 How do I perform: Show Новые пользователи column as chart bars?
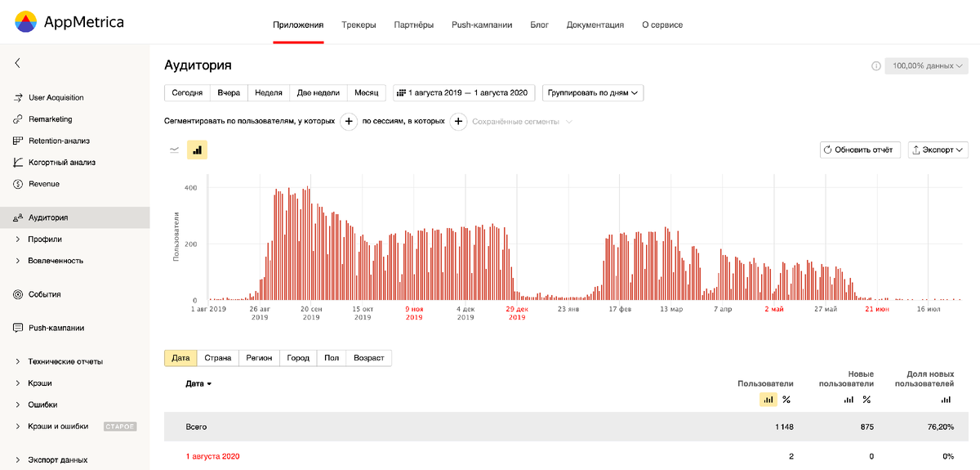point(849,400)
